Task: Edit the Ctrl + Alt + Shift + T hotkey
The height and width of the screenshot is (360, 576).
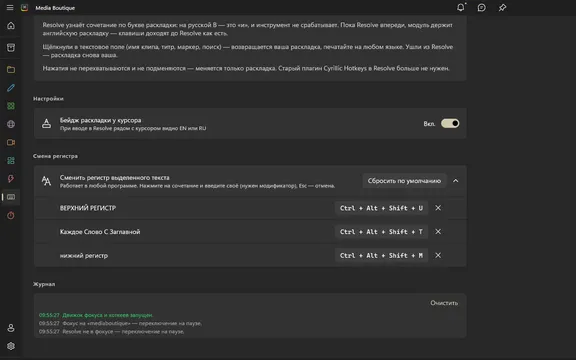Action: coord(381,232)
